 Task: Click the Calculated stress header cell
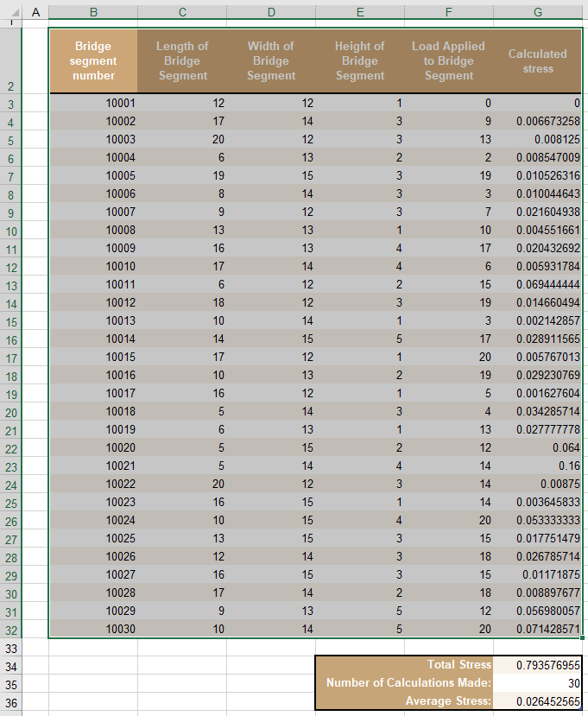pyautogui.click(x=538, y=60)
